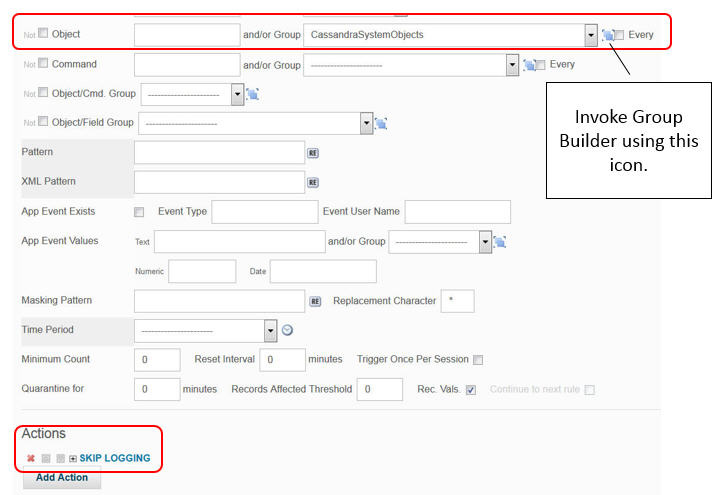The width and height of the screenshot is (725, 495).
Task: Click the RE icon next to Pattern
Action: 313,153
